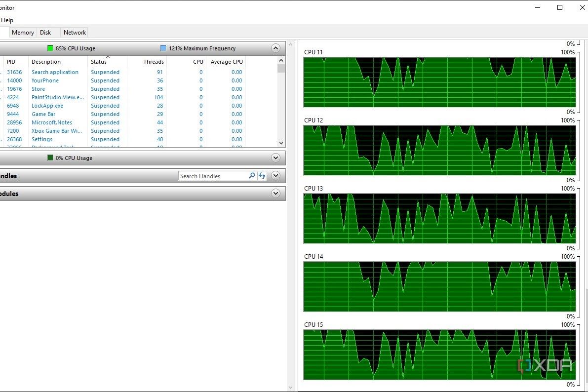Select the PaintStudio.View.e... process row
Image resolution: width=588 pixels, height=392 pixels.
58,97
